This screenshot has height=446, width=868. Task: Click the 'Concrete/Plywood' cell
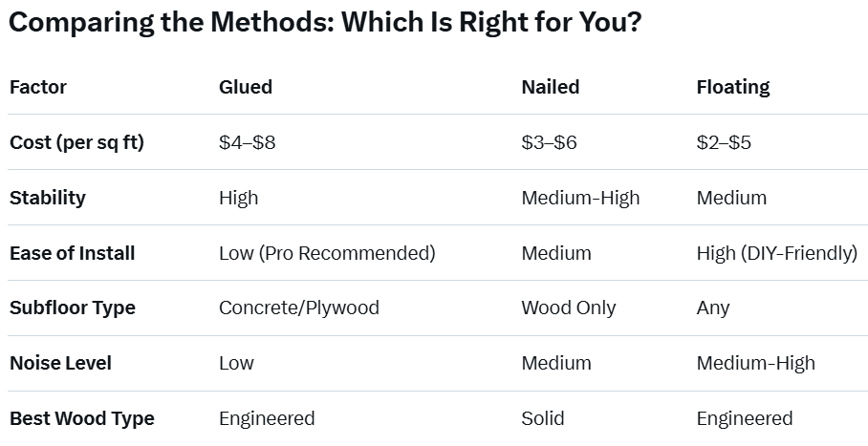click(299, 308)
